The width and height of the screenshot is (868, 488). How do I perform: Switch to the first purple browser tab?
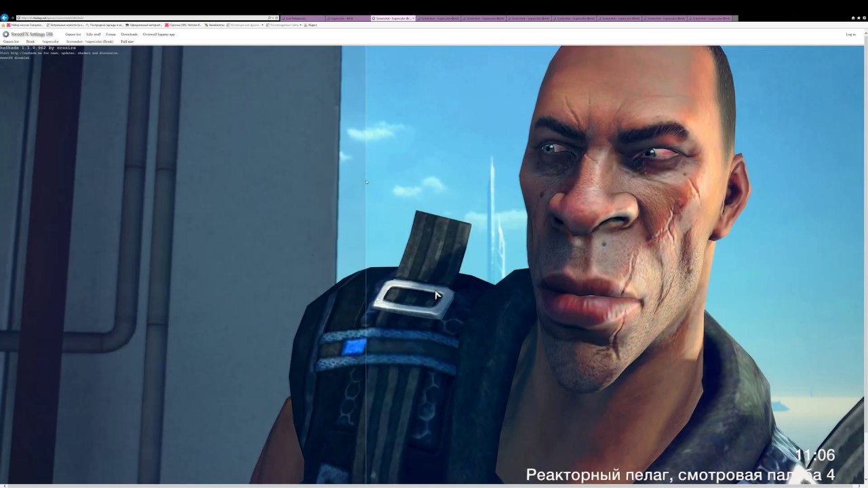(x=302, y=18)
